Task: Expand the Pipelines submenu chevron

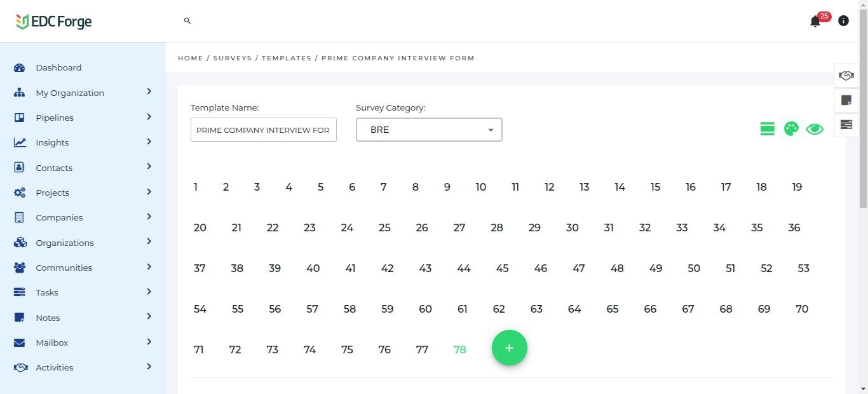Action: 149,117
